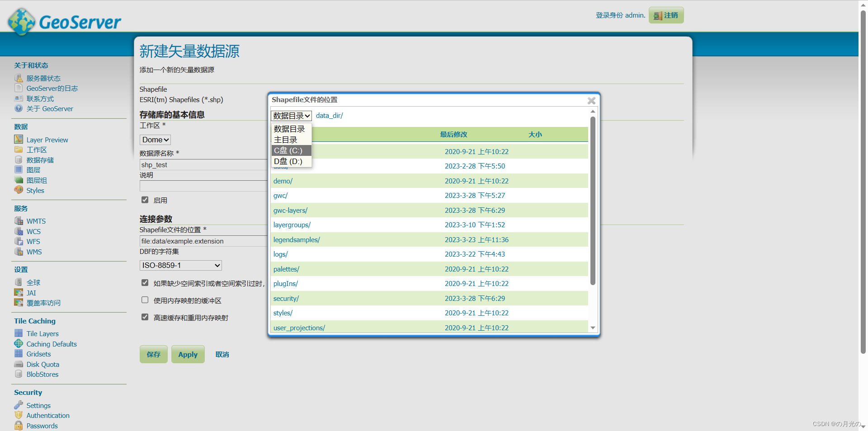Select 数据目录 option in the list
Screen dimensions: 868x431
pos(291,129)
